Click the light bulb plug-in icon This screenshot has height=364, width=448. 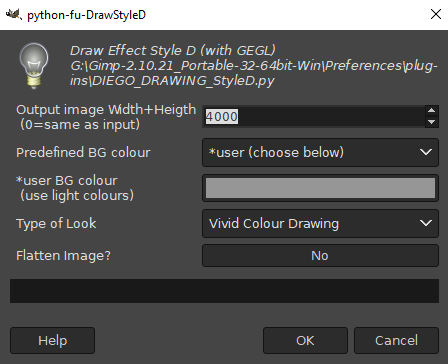coord(34,66)
